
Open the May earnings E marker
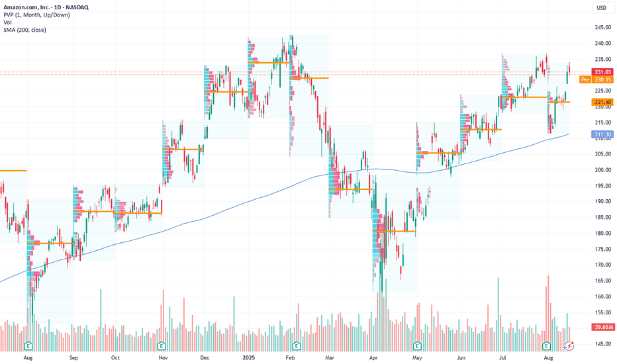pos(416,346)
